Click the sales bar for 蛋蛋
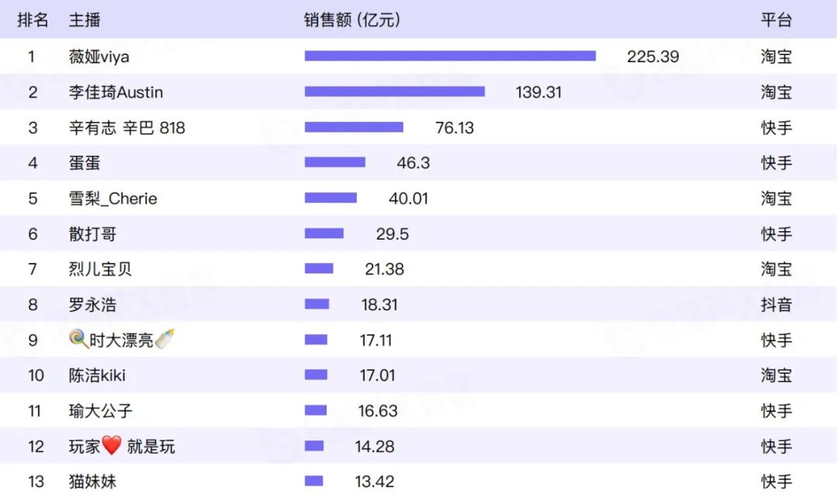This screenshot has width=838, height=504. pyautogui.click(x=334, y=163)
